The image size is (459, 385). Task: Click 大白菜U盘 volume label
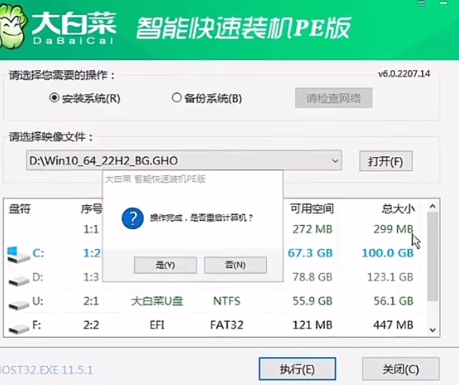click(x=157, y=301)
